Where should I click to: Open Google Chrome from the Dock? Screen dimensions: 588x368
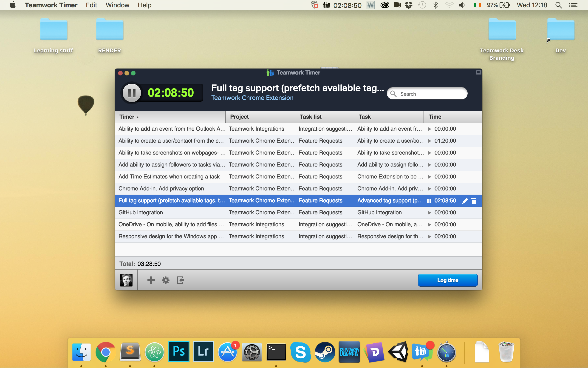click(x=105, y=352)
